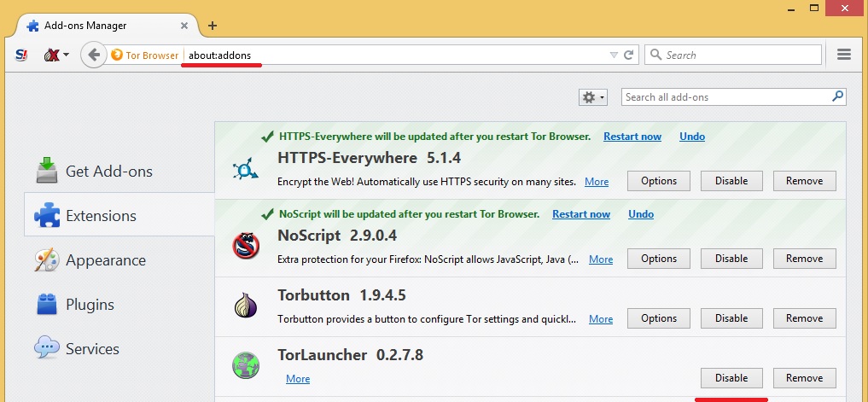Open a new tab with the plus button
The image size is (868, 402).
tap(213, 26)
